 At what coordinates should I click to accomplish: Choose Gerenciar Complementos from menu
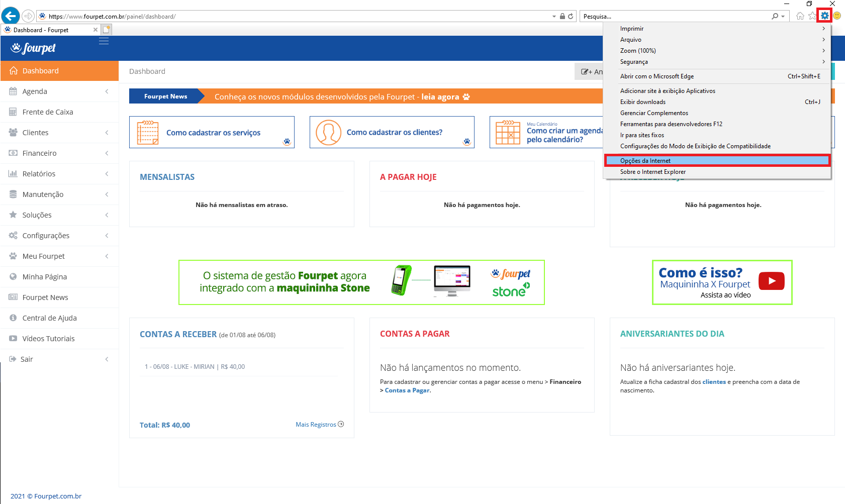click(x=717, y=113)
